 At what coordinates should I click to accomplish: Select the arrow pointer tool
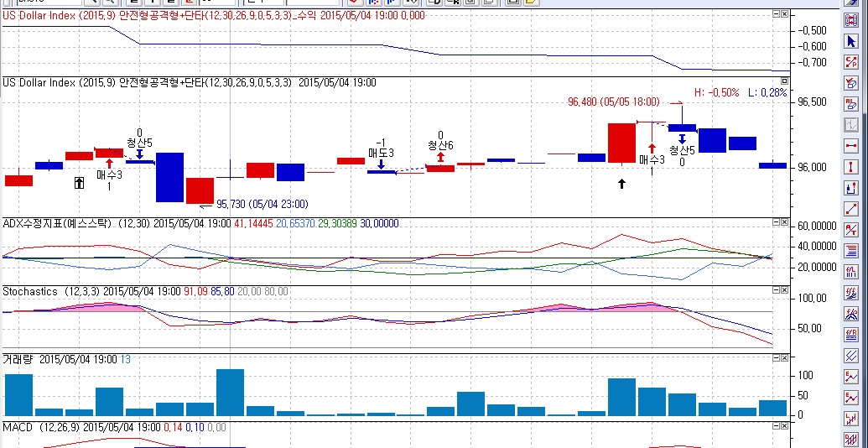pyautogui.click(x=851, y=42)
